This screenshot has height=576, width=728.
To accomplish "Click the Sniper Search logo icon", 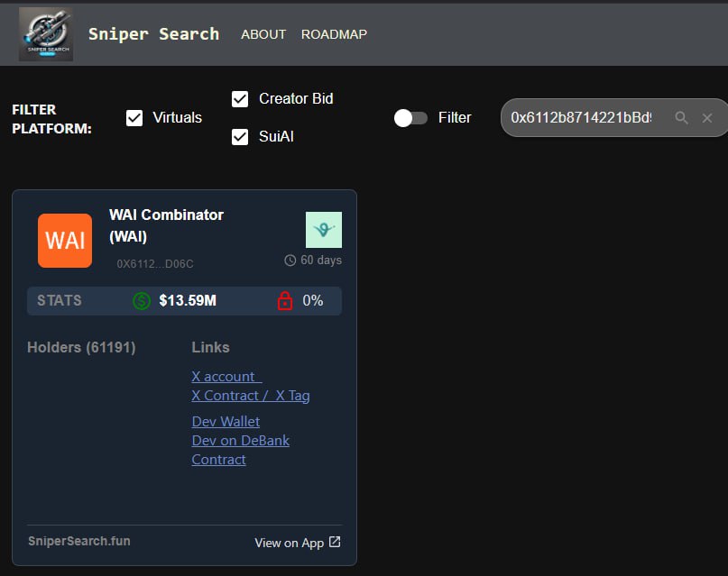I will (x=45, y=33).
